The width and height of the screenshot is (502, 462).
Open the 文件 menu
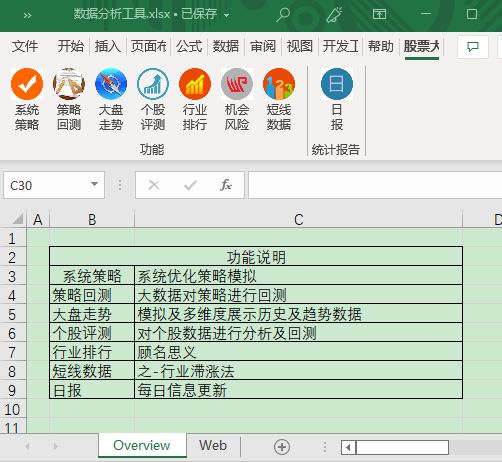[x=25, y=46]
